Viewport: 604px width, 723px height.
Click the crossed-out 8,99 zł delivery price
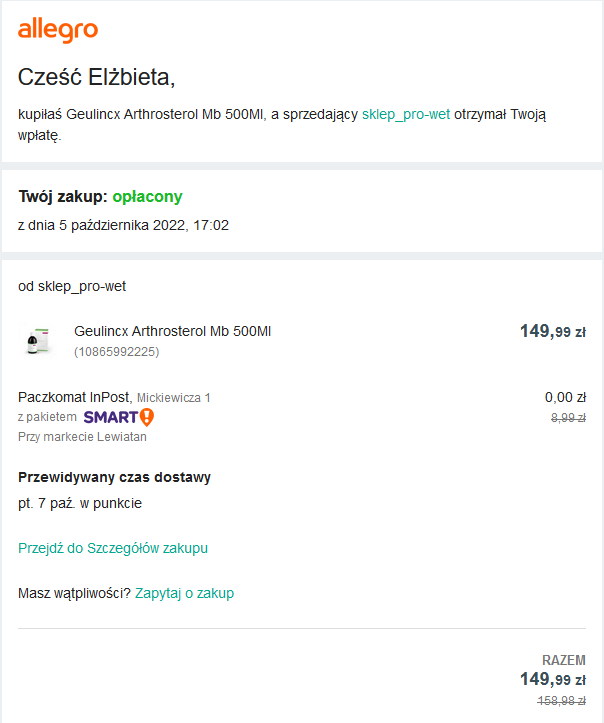point(567,417)
